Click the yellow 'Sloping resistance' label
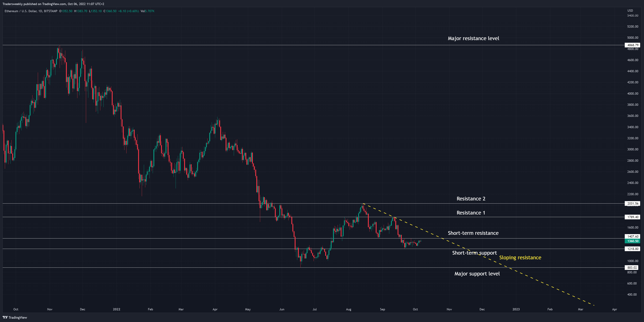This screenshot has width=644, height=322. tap(520, 257)
